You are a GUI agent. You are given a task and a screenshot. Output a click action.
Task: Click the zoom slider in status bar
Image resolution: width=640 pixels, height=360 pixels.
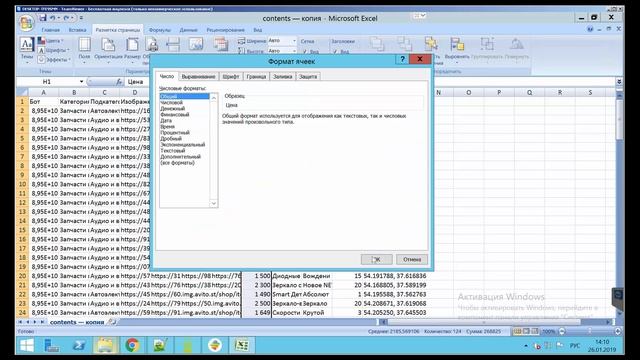point(589,331)
